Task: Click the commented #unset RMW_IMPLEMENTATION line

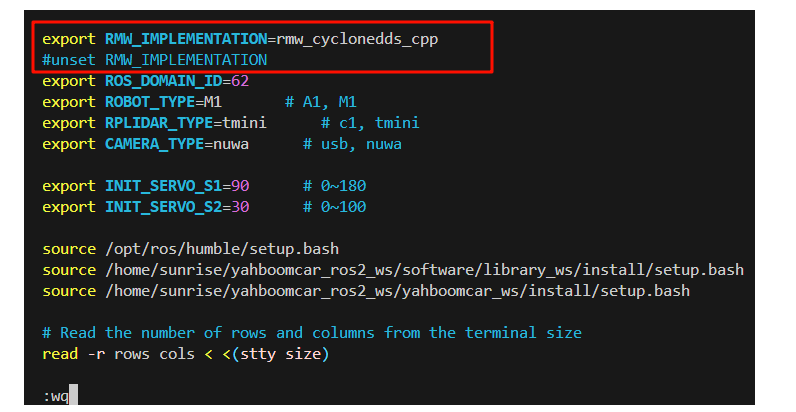Action: (x=154, y=60)
